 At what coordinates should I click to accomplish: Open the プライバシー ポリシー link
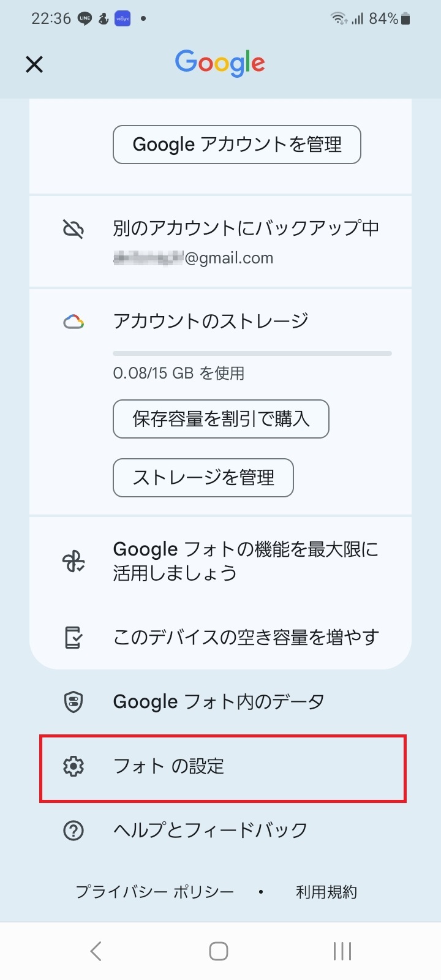(155, 892)
